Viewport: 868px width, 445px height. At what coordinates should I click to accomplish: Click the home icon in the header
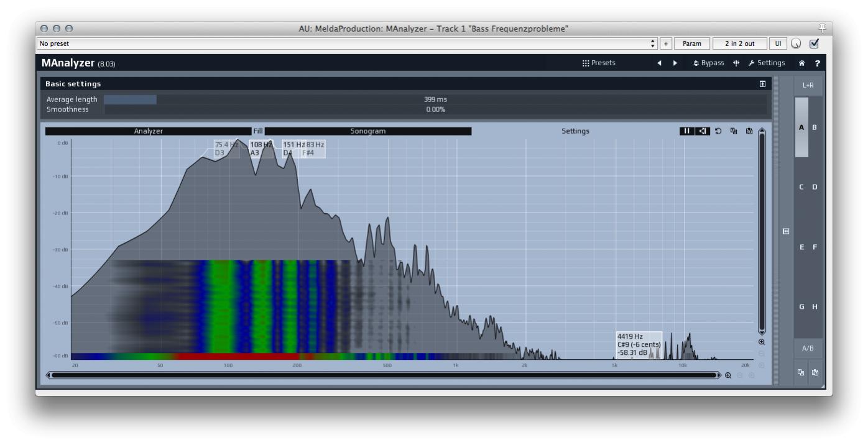(x=801, y=63)
